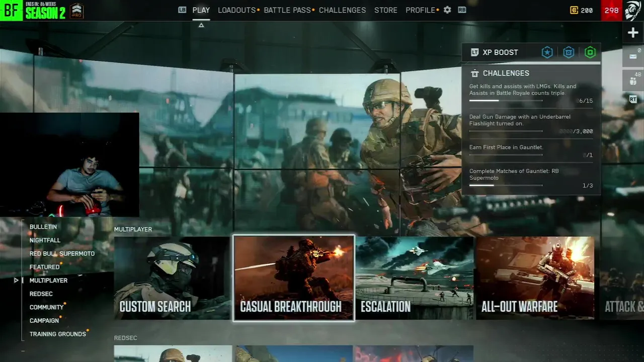Launch the Casual Breakthrough mode tile
Viewport: 644px width, 362px height.
tap(294, 278)
